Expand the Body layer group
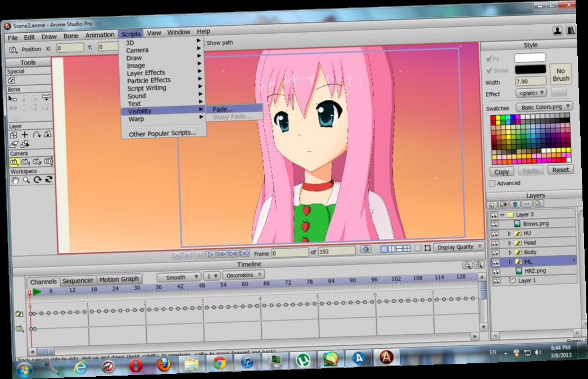 click(510, 253)
